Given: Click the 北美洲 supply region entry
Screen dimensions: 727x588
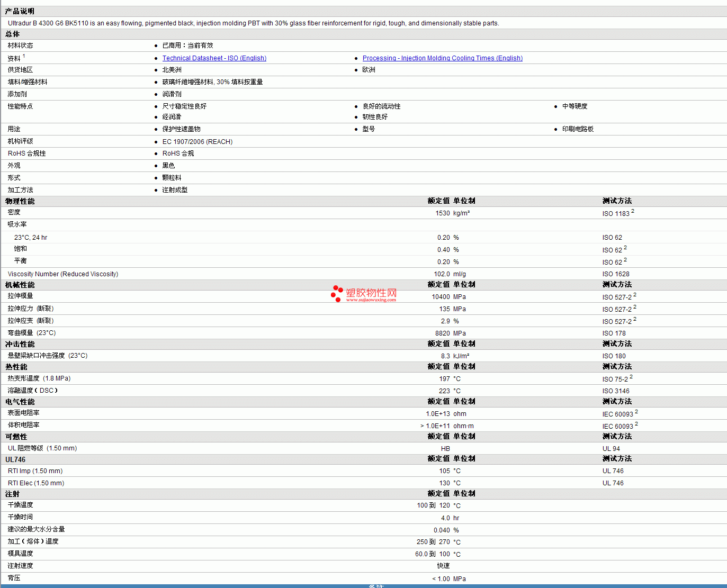Looking at the screenshot, I should (172, 70).
